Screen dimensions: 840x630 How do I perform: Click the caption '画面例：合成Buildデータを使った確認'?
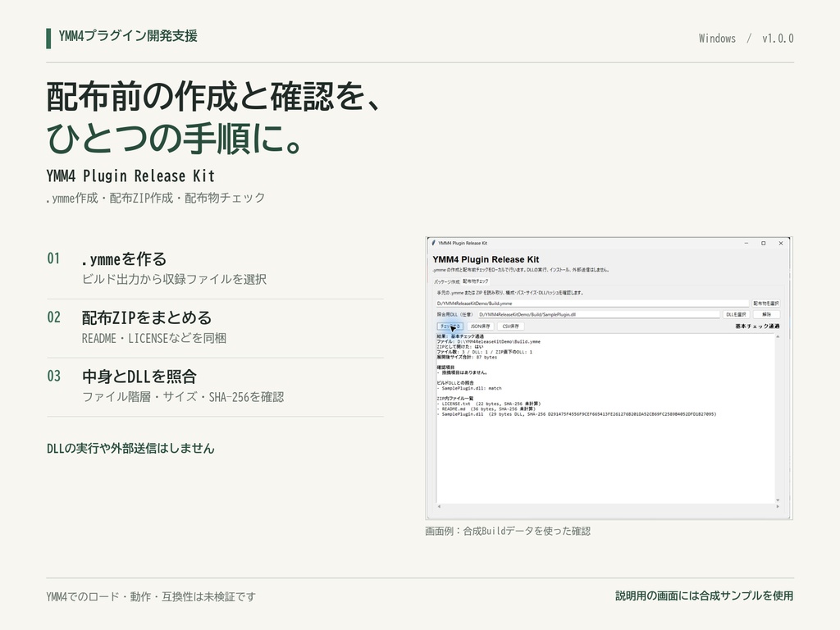pos(508,531)
